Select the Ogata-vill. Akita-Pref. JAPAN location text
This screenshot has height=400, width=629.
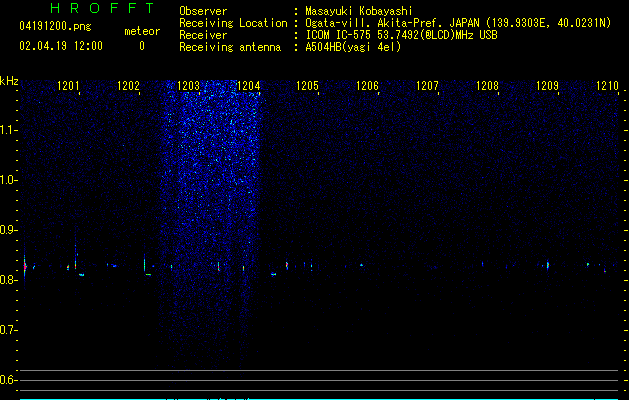(458, 24)
